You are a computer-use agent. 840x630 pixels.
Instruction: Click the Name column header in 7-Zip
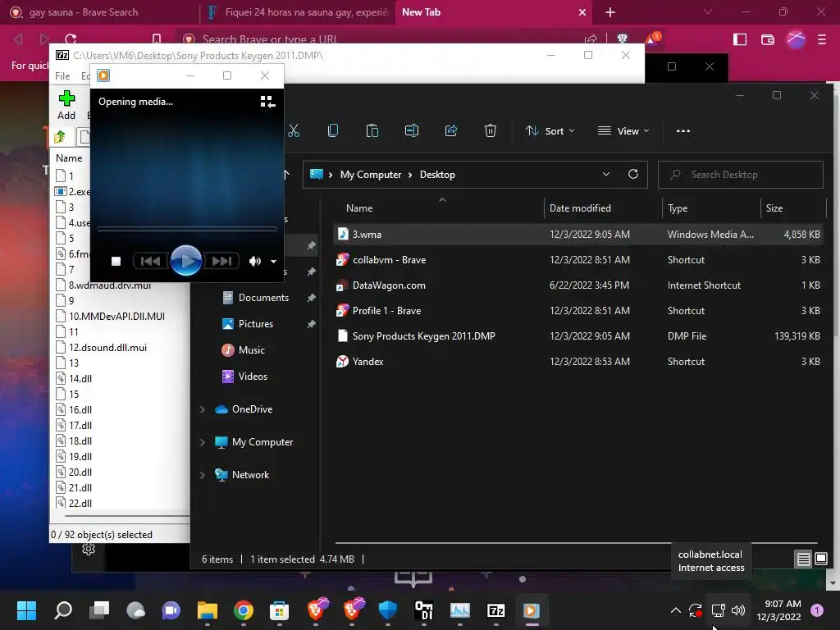coord(69,158)
